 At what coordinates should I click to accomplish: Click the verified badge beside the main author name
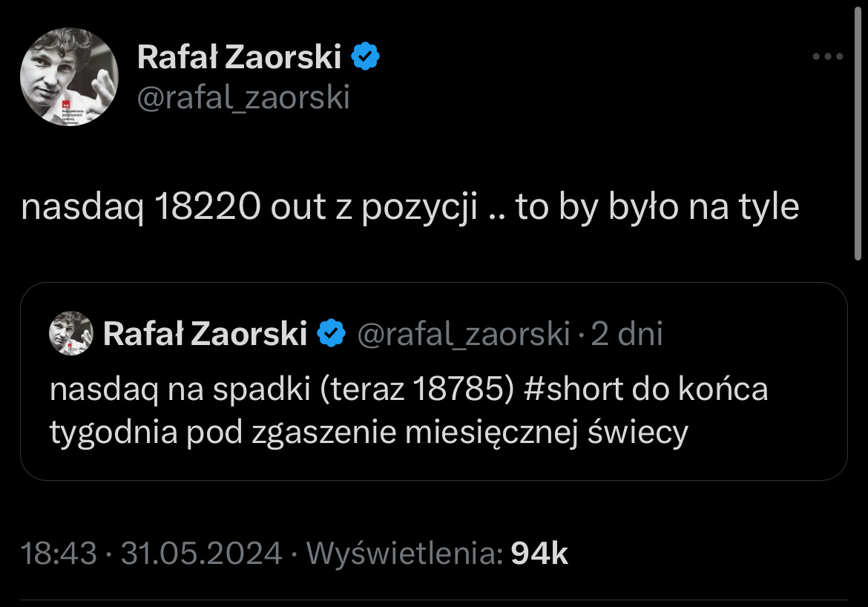365,57
